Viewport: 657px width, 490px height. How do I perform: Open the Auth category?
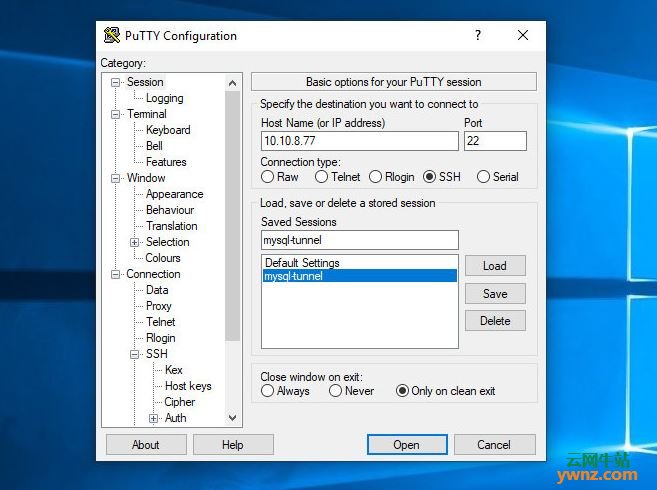click(x=176, y=418)
